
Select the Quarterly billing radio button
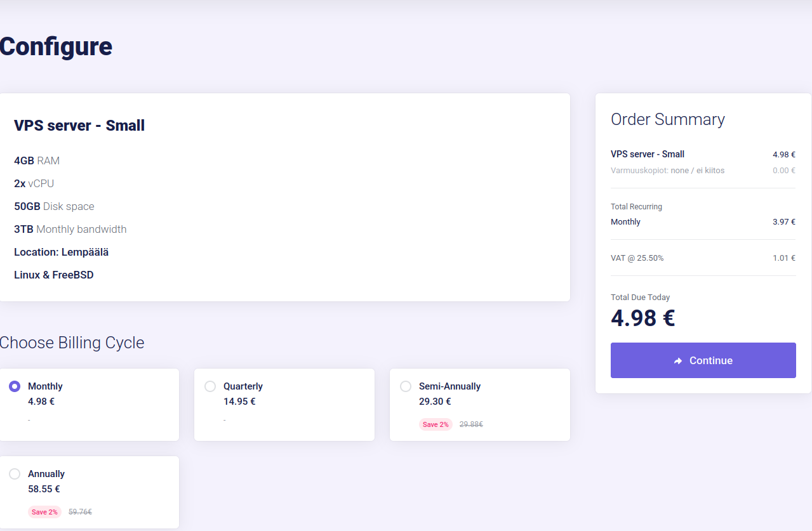(x=210, y=386)
